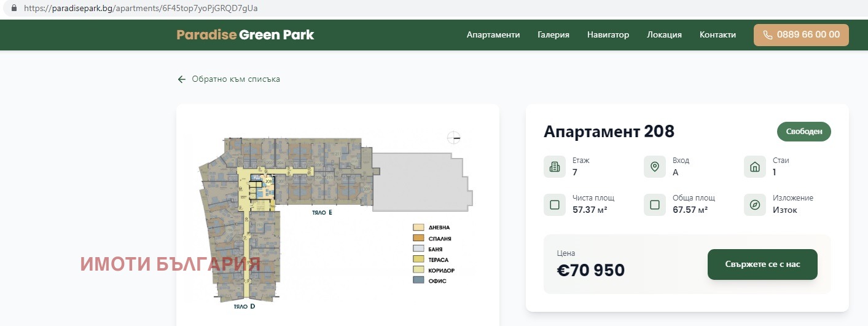Viewport: 868px width, 326px height.
Task: Follow the Обратно към списъка link
Action: [x=236, y=79]
